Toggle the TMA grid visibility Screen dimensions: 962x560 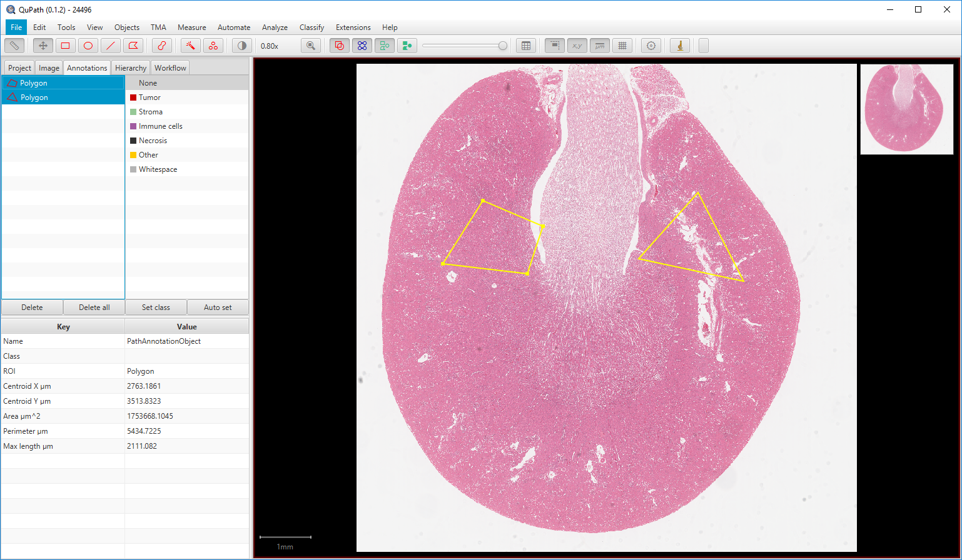point(554,45)
